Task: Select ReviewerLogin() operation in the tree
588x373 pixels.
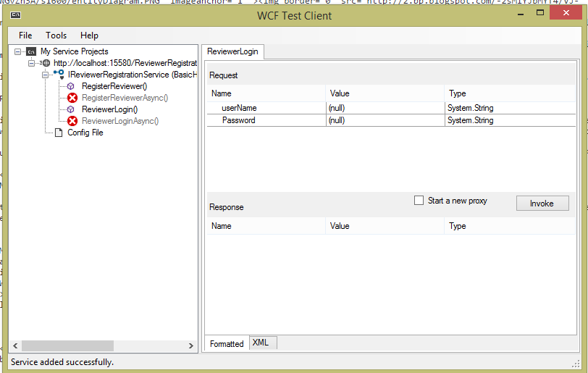Action: tap(110, 109)
